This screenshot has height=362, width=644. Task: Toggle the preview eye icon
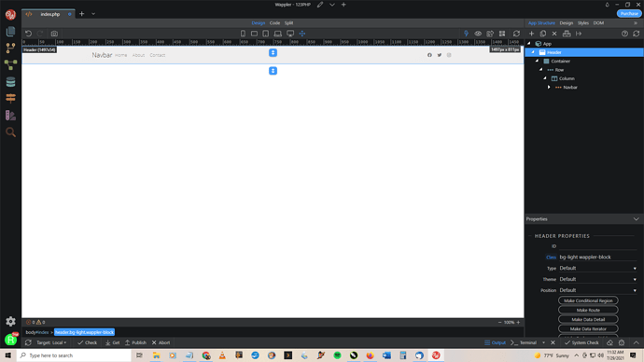pyautogui.click(x=478, y=34)
